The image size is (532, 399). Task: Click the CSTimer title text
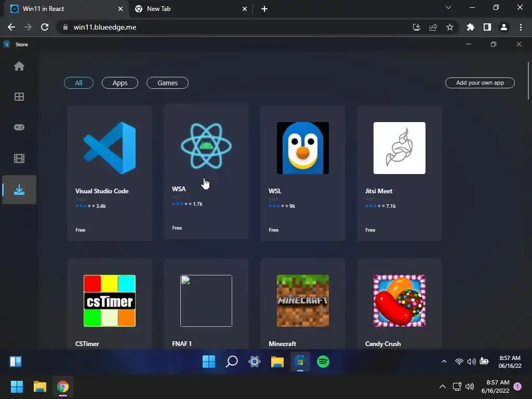87,344
